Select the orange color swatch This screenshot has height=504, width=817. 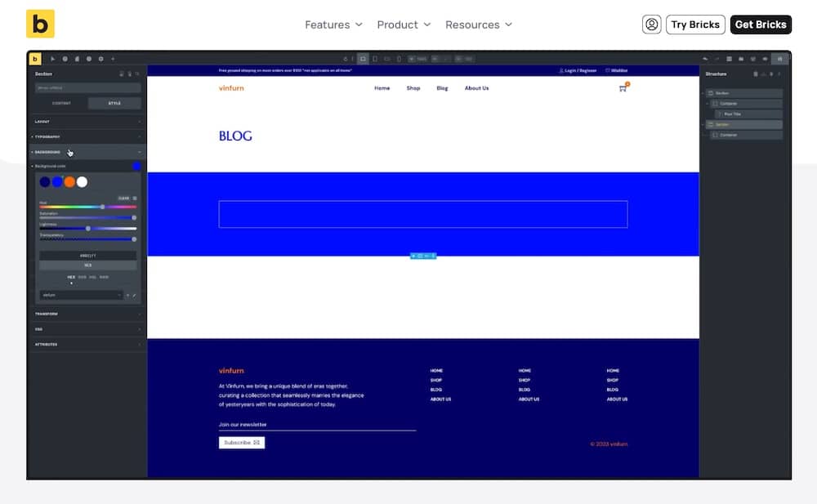point(69,181)
